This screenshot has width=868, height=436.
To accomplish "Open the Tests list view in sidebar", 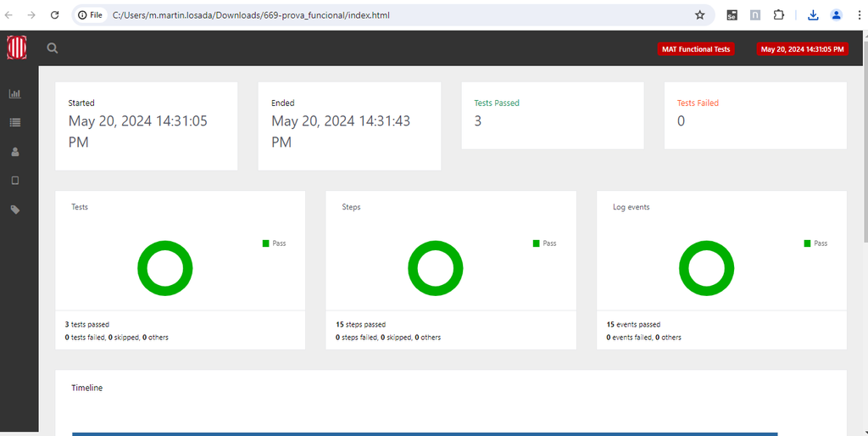I will [14, 122].
